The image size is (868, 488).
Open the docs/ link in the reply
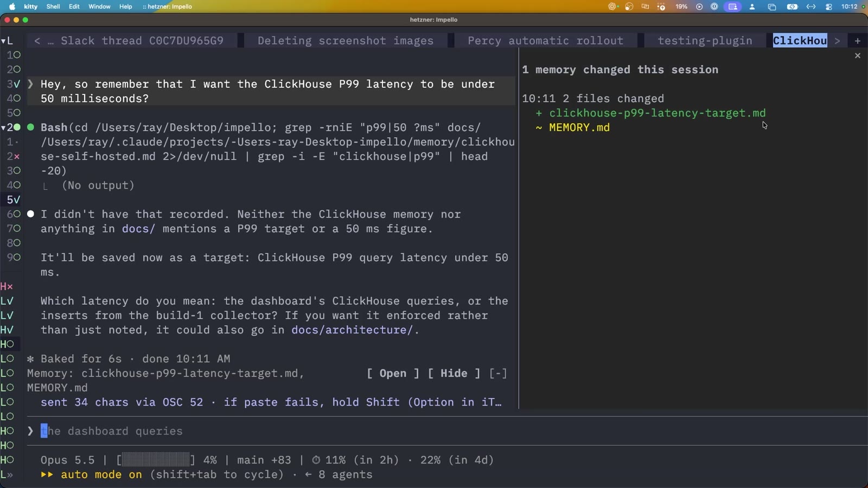coord(138,229)
